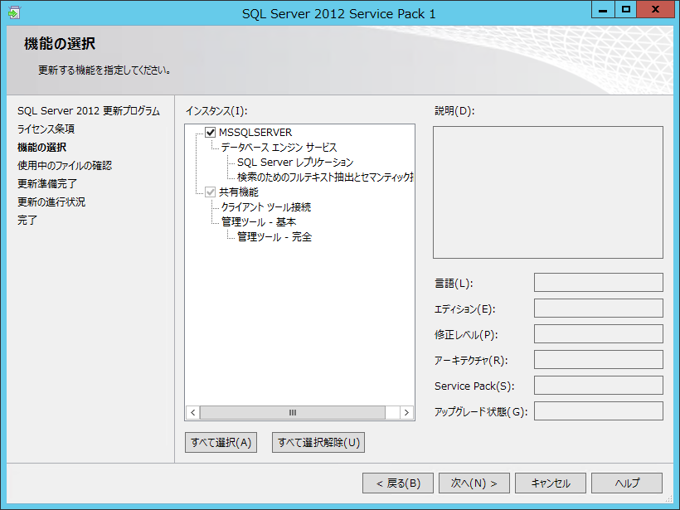The image size is (680, 510).
Task: Select SQL Server レプリケーション tree item
Action: coord(295,162)
